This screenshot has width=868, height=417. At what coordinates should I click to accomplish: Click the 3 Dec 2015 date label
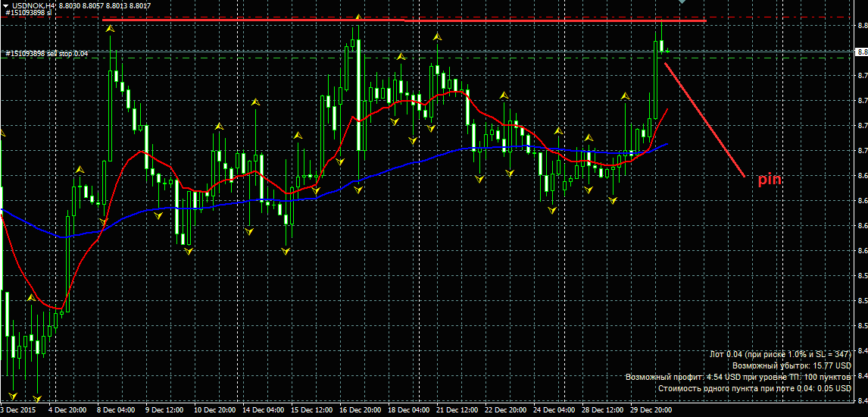(x=17, y=410)
